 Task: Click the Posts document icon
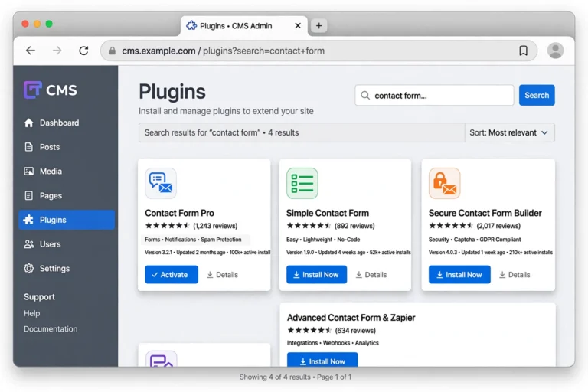click(x=29, y=147)
